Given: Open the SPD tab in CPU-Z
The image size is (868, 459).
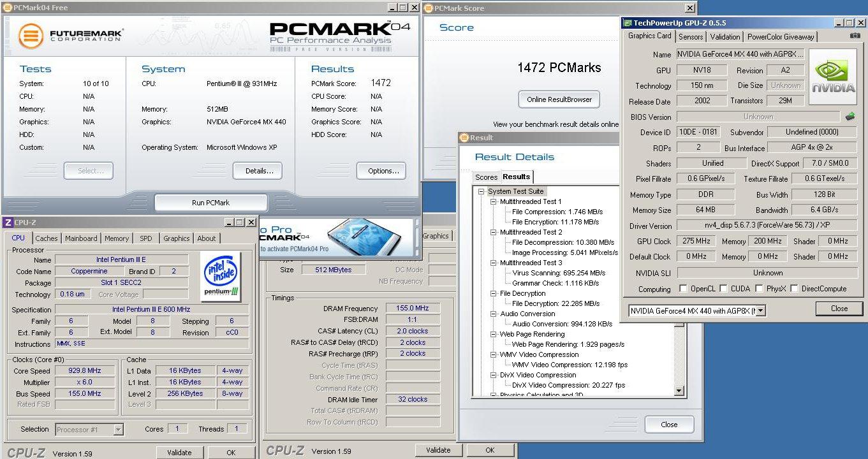Looking at the screenshot, I should coord(146,238).
